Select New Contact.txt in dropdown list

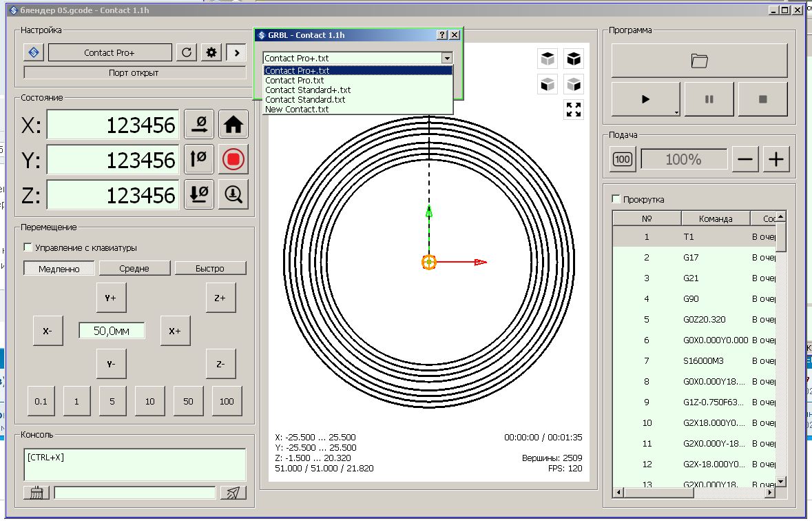tap(297, 110)
